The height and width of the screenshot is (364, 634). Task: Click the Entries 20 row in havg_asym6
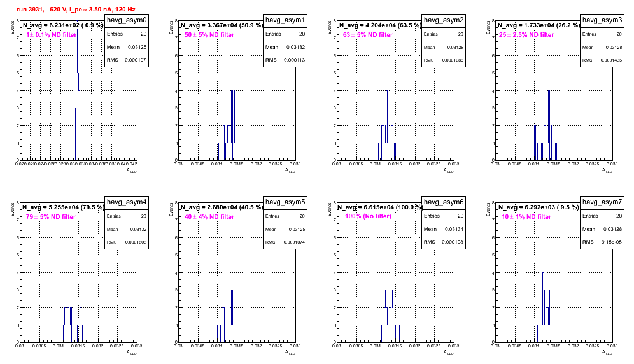(x=444, y=216)
